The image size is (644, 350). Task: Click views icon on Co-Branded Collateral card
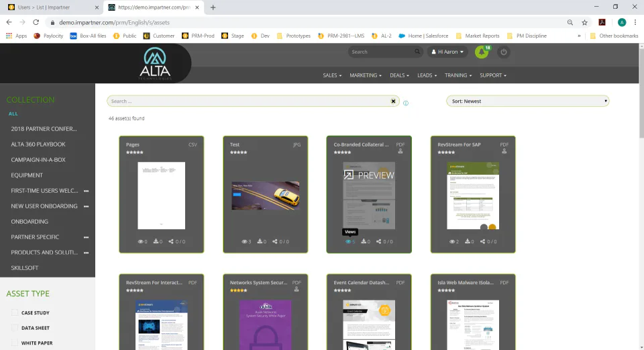click(x=348, y=241)
